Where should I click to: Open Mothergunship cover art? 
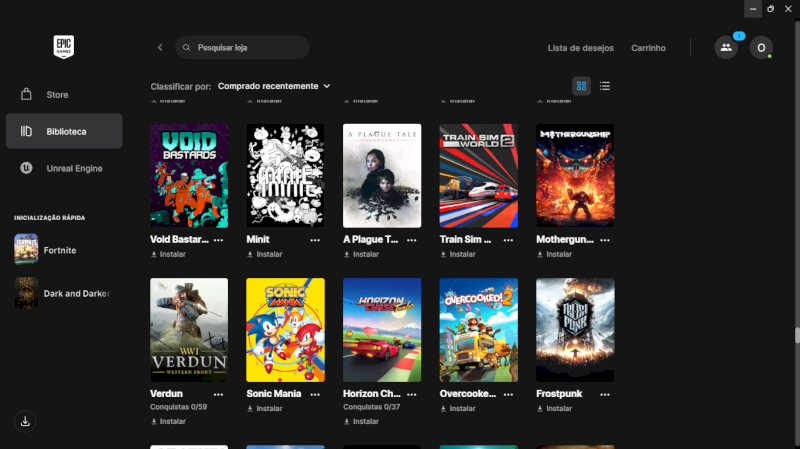575,176
